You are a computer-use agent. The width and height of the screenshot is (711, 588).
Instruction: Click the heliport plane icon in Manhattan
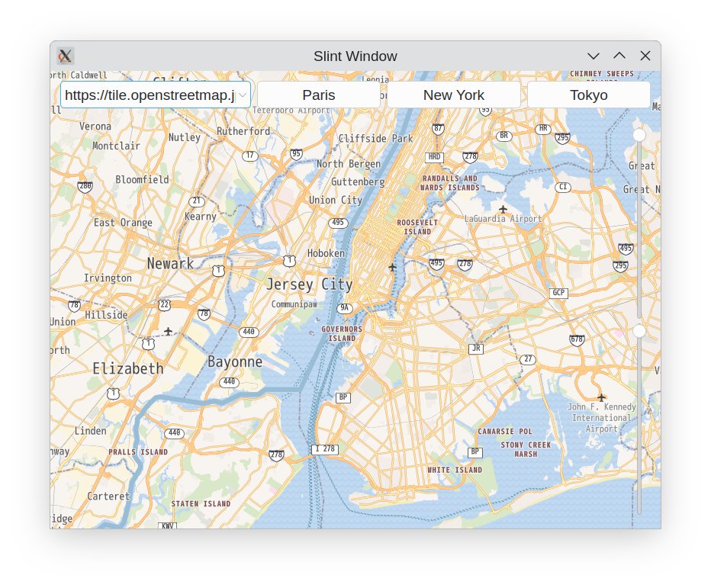pos(392,268)
